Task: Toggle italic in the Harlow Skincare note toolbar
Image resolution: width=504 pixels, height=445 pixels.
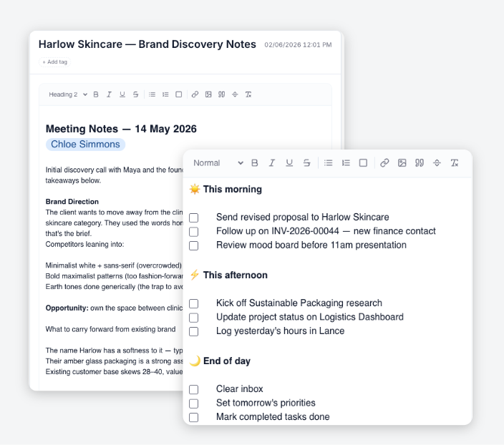Action: [x=109, y=94]
